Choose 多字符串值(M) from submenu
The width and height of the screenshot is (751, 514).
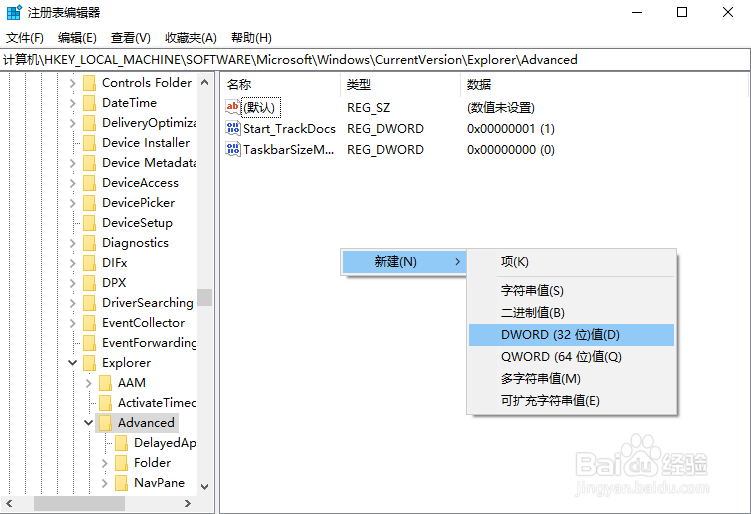pos(571,378)
